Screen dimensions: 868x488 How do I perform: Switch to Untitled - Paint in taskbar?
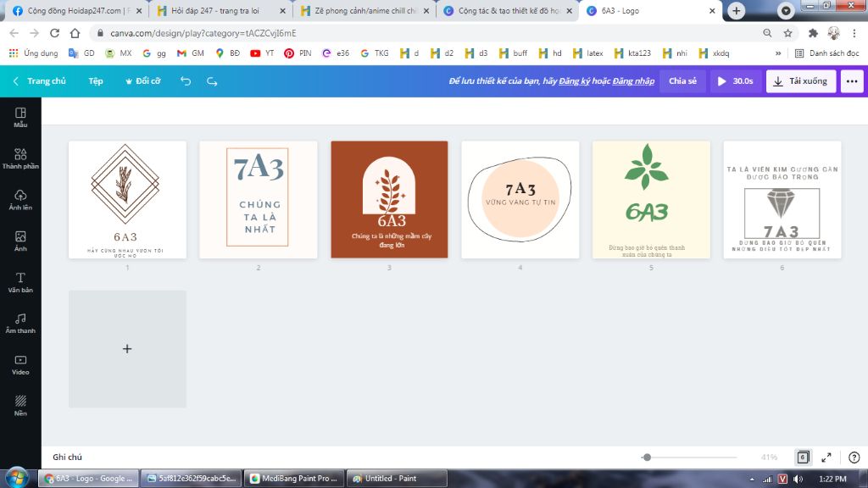[397, 478]
